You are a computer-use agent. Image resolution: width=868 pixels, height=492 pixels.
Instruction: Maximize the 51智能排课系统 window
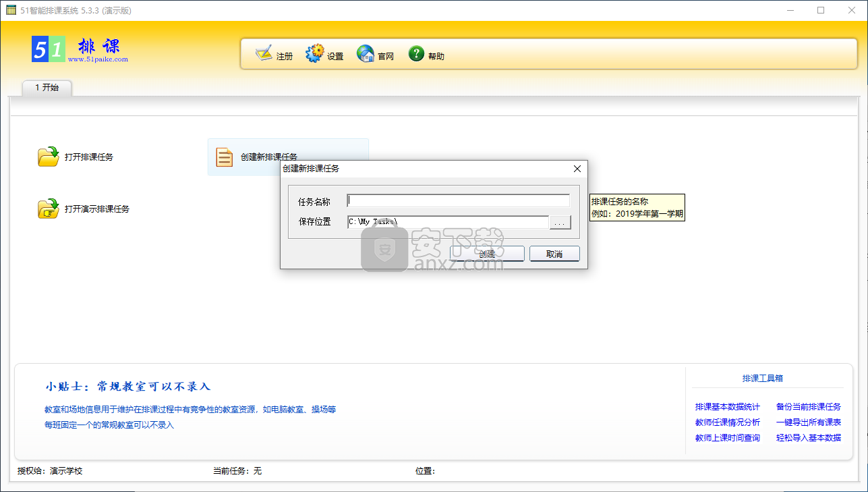821,10
